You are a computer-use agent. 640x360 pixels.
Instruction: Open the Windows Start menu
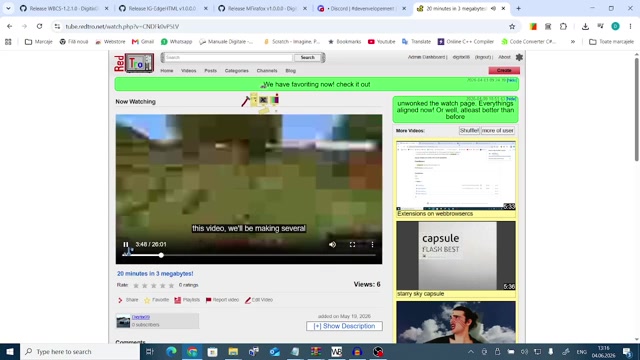(x=10, y=351)
